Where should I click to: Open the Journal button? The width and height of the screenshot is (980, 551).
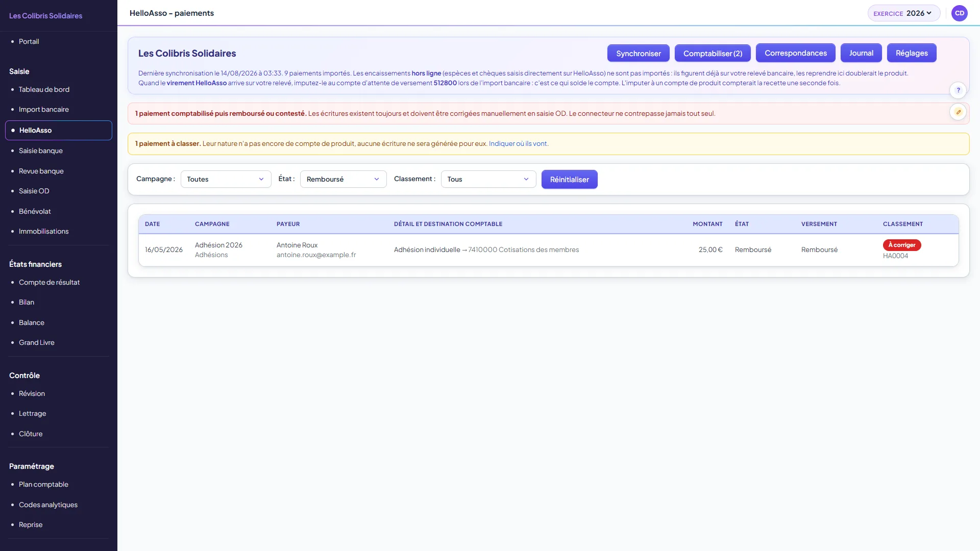click(861, 53)
